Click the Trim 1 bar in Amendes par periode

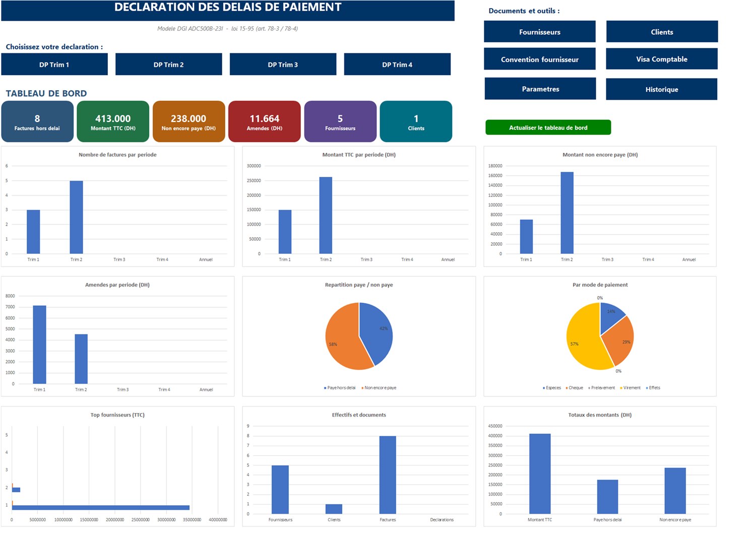39,345
